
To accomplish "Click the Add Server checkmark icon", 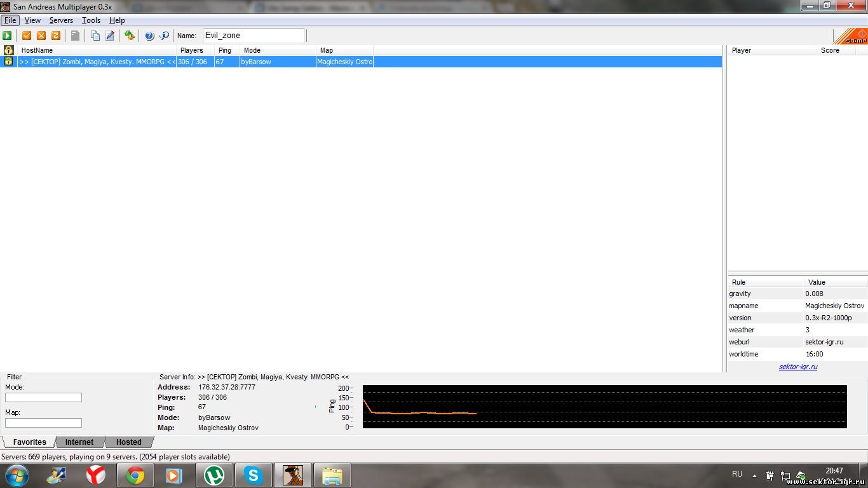I will [27, 36].
